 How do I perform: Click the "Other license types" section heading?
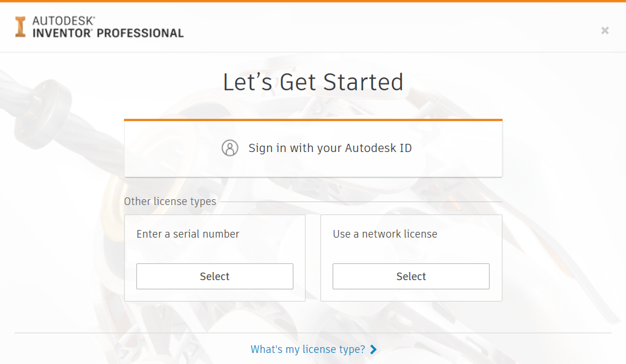pyautogui.click(x=169, y=201)
